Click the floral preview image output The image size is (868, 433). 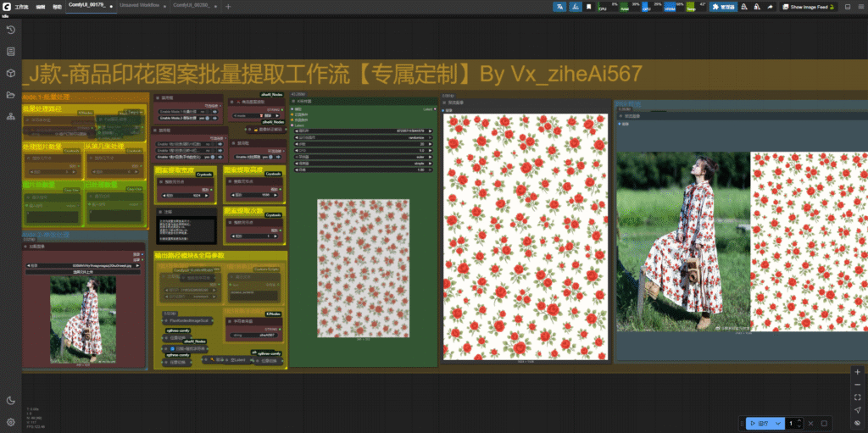526,236
